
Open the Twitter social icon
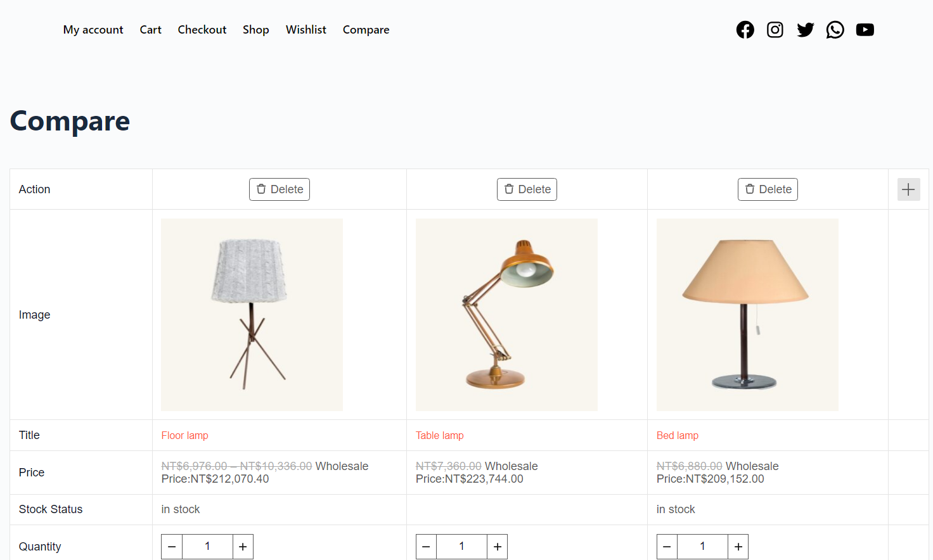pos(805,29)
